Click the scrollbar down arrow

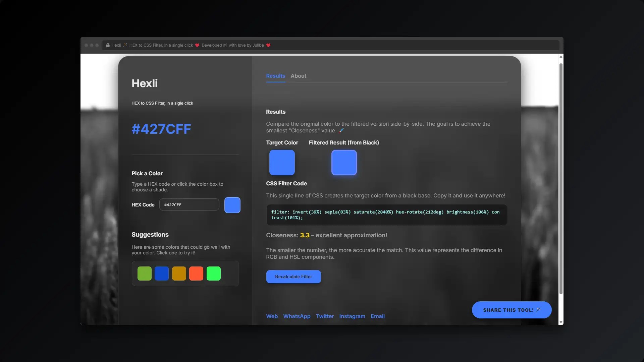[x=561, y=322]
